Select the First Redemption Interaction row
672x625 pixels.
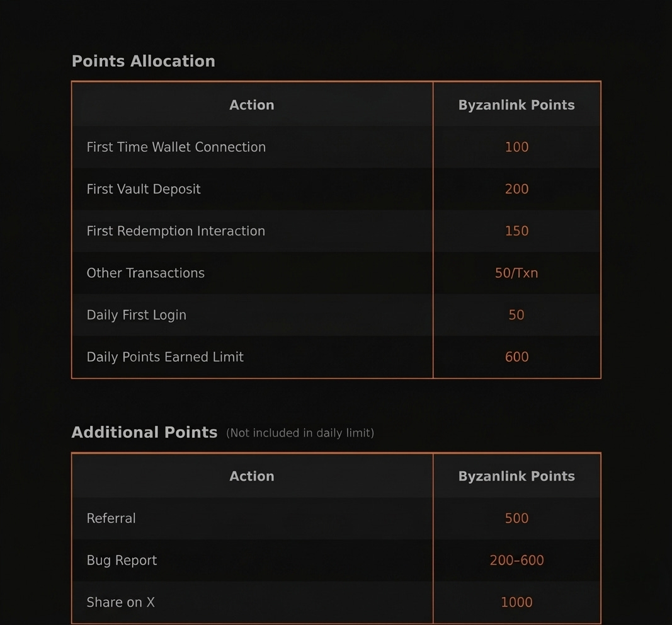click(336, 231)
